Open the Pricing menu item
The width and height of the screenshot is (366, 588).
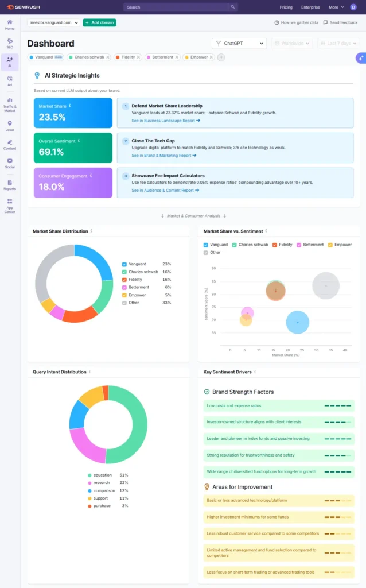[x=286, y=7]
